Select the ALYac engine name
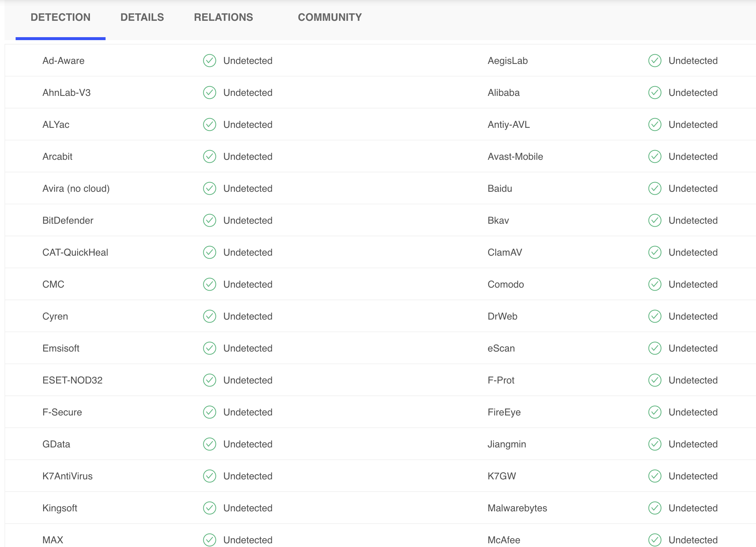Viewport: 756px width, 547px height. pos(56,124)
